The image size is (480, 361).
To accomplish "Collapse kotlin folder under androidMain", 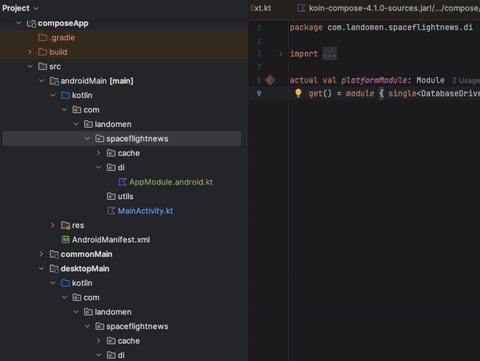I will click(53, 95).
